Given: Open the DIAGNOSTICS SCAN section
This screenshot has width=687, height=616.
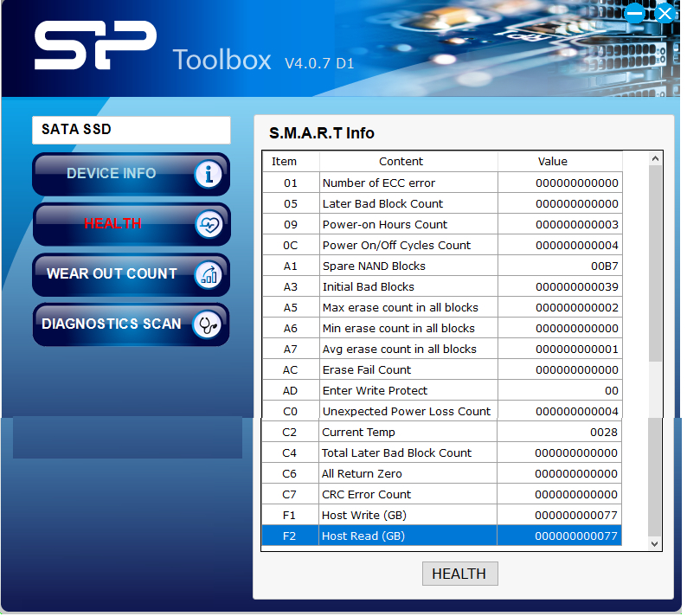Looking at the screenshot, I should (131, 324).
